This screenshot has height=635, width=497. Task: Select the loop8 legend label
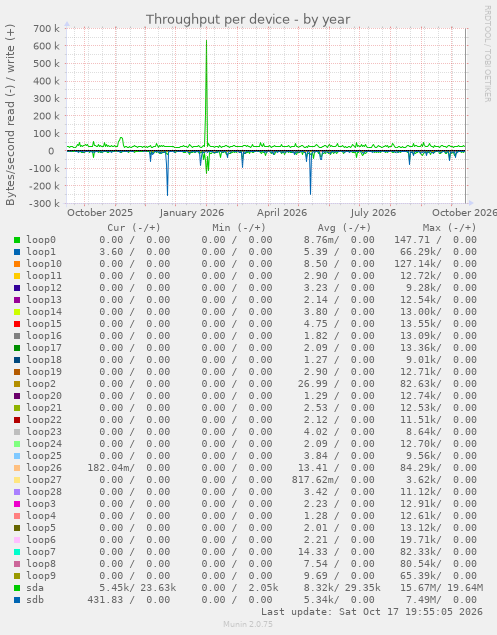(x=41, y=564)
